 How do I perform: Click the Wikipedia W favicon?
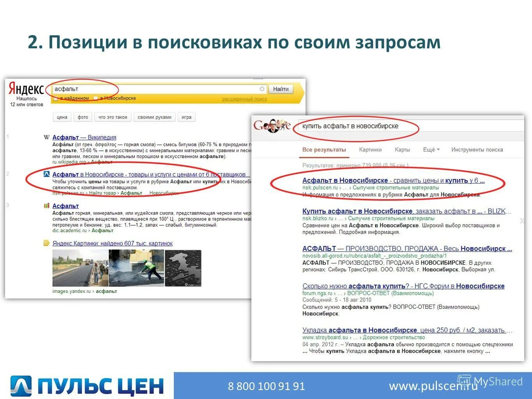(x=47, y=137)
